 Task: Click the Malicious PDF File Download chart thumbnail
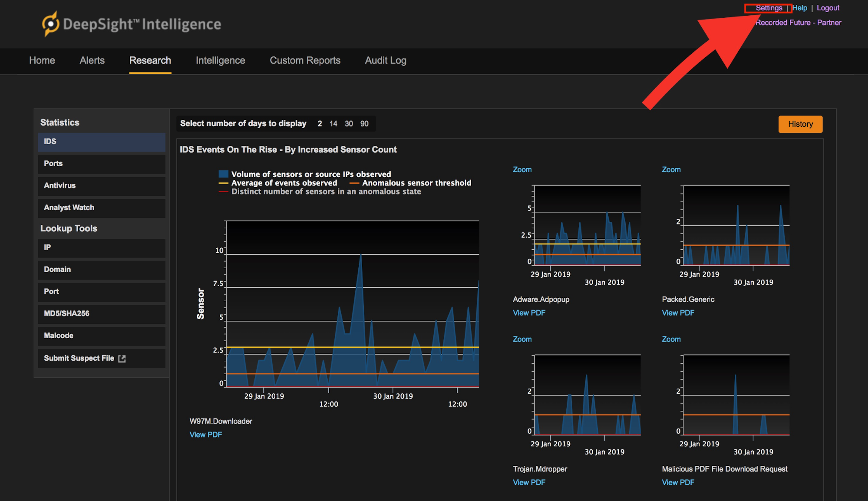736,395
